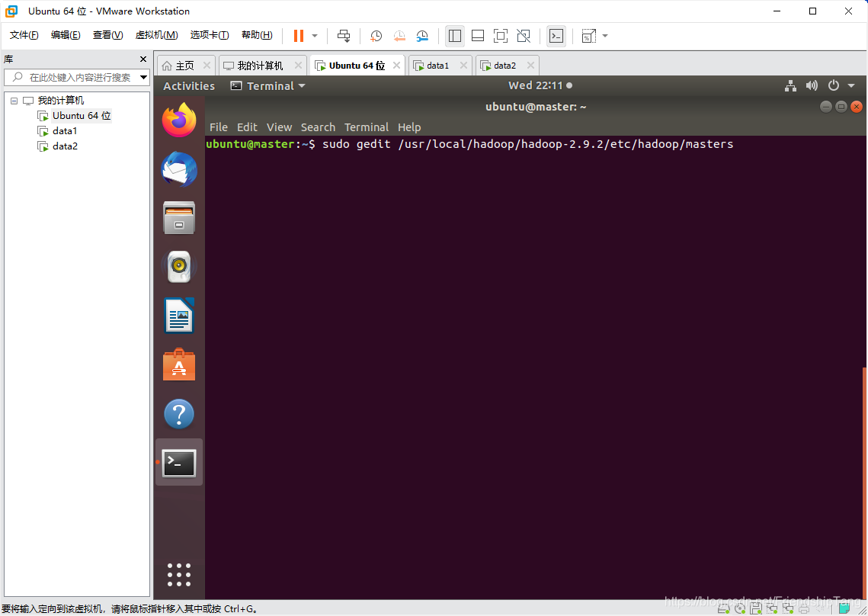The width and height of the screenshot is (868, 616).
Task: Launch Thunderbird Mail from the dock
Action: tap(179, 169)
